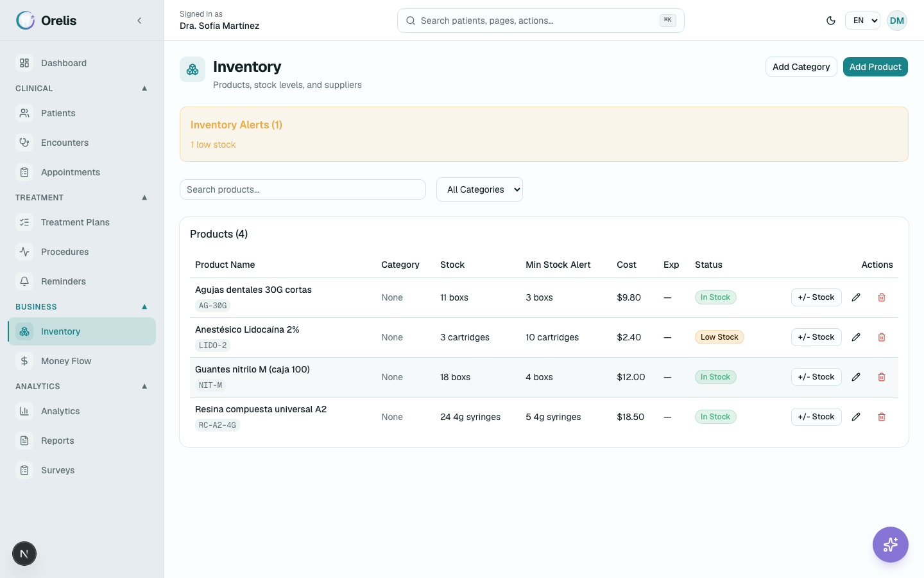The height and width of the screenshot is (578, 924).
Task: Open Encounters from the sidebar
Action: click(x=82, y=143)
